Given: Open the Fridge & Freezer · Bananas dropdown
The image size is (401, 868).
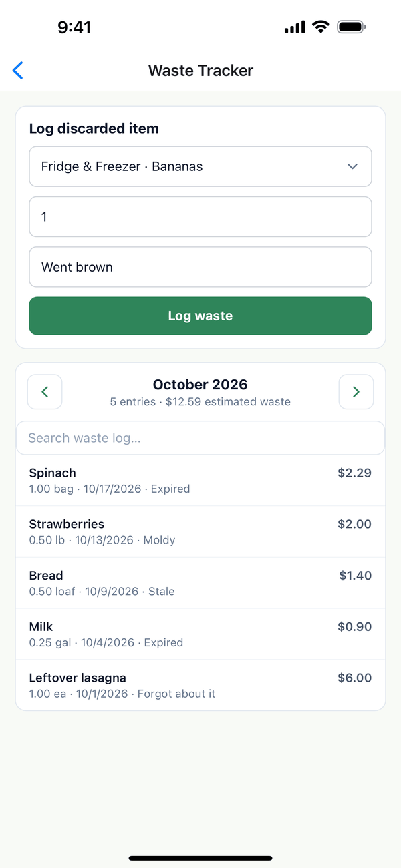Looking at the screenshot, I should (x=200, y=166).
